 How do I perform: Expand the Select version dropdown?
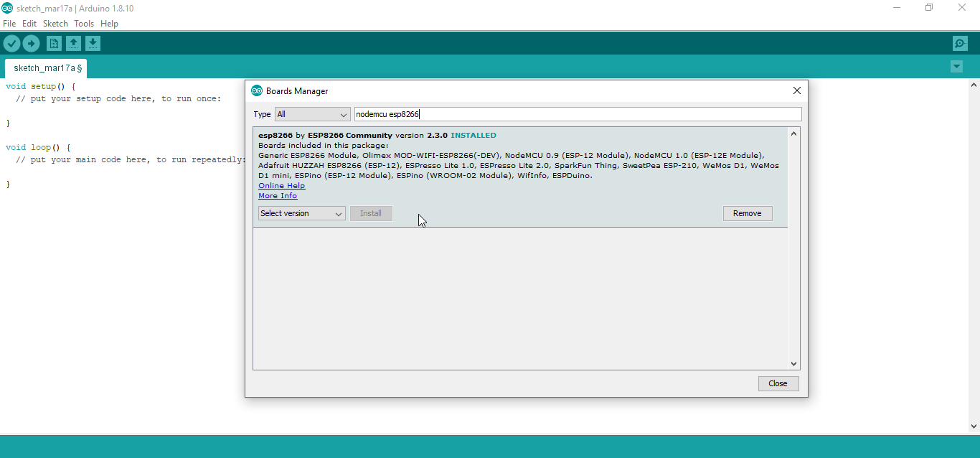pyautogui.click(x=301, y=213)
